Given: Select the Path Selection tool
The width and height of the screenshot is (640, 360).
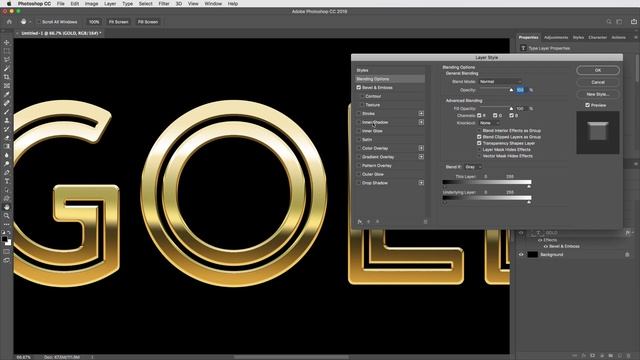Looking at the screenshot, I should [7, 190].
